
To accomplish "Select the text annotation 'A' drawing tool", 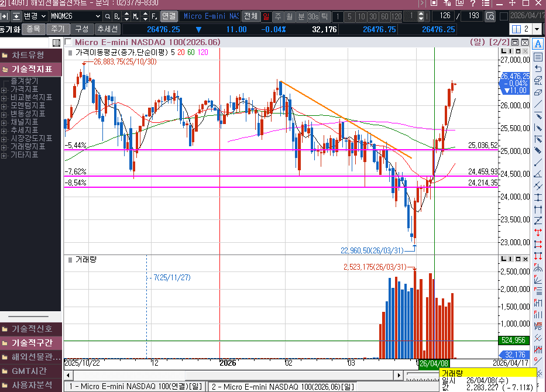I will (538, 44).
